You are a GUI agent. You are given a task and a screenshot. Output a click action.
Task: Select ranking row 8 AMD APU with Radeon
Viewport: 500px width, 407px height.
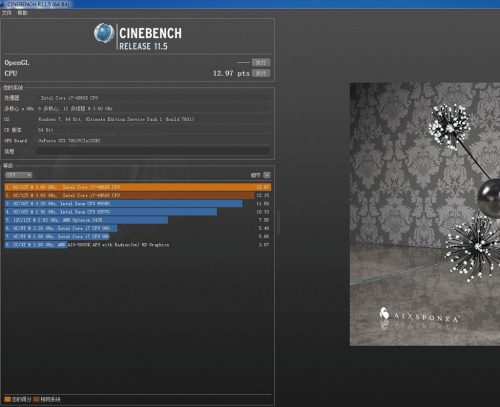click(x=138, y=245)
